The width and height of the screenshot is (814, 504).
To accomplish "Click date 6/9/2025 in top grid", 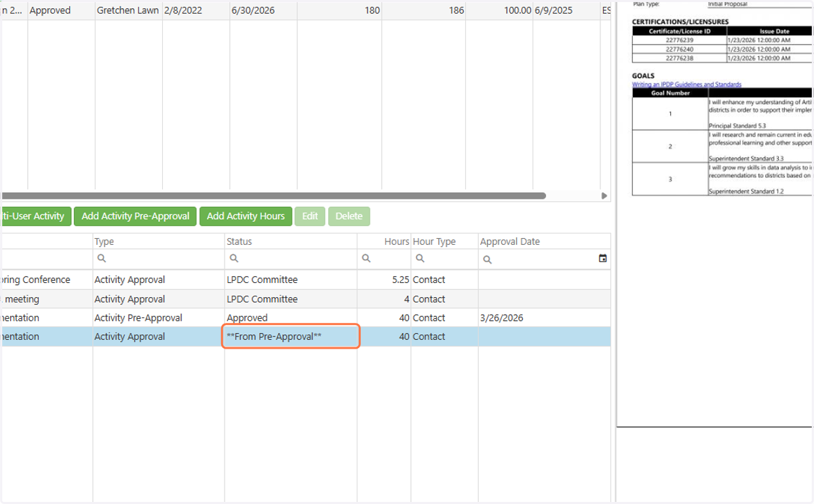I will (x=566, y=10).
